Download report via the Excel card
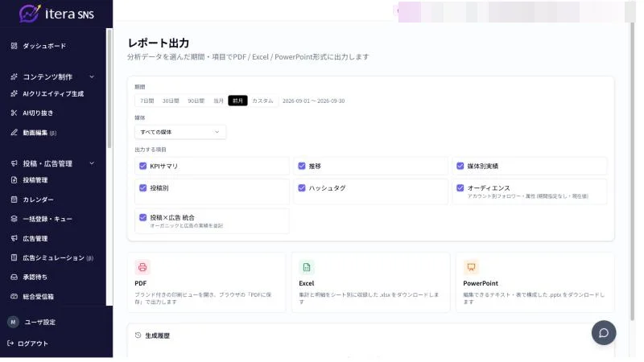 pyautogui.click(x=371, y=282)
